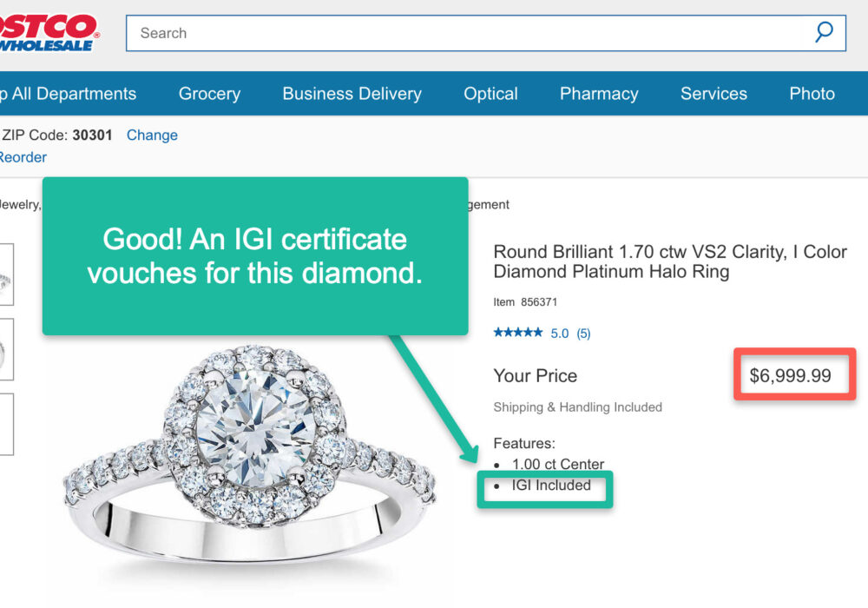This screenshot has height=608, width=868.
Task: Go to the Grocery section
Action: click(209, 94)
